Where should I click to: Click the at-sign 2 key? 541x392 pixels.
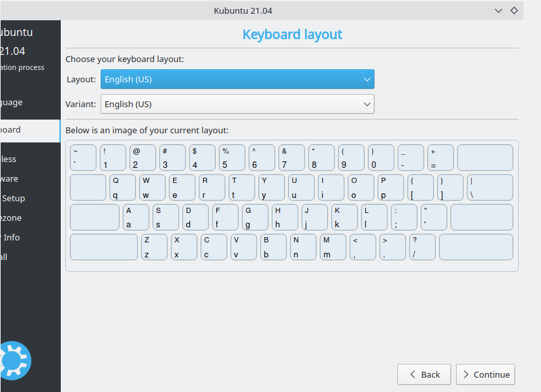(142, 157)
